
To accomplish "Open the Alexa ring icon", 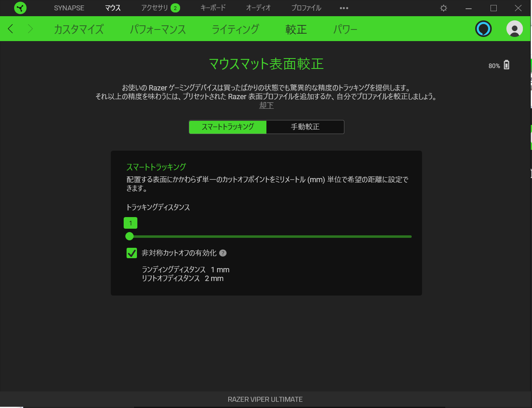I will click(483, 29).
